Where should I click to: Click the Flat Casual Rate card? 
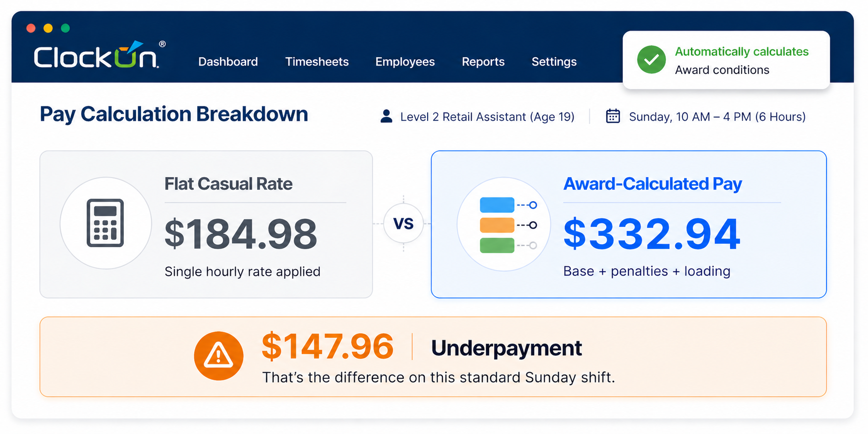pos(206,224)
